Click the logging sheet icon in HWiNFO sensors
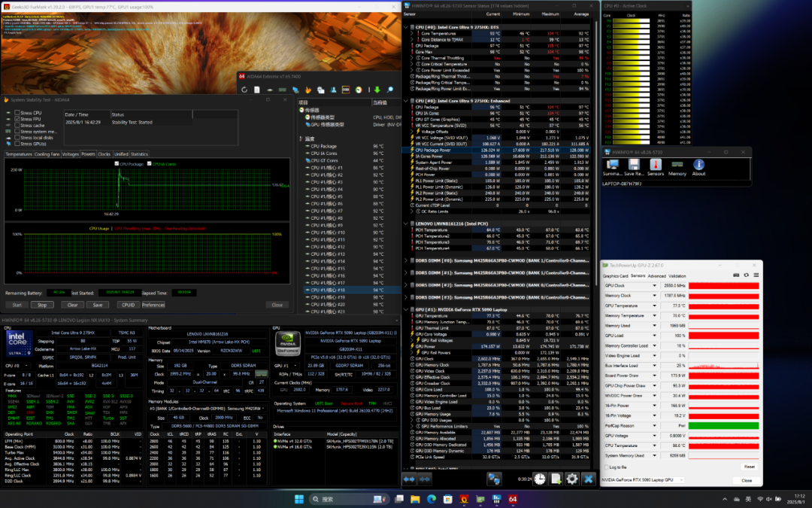812x508 pixels. (556, 479)
